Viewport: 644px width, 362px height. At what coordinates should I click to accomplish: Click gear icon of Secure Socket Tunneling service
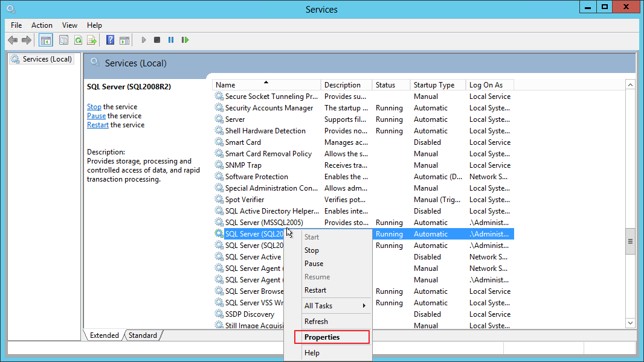219,96
